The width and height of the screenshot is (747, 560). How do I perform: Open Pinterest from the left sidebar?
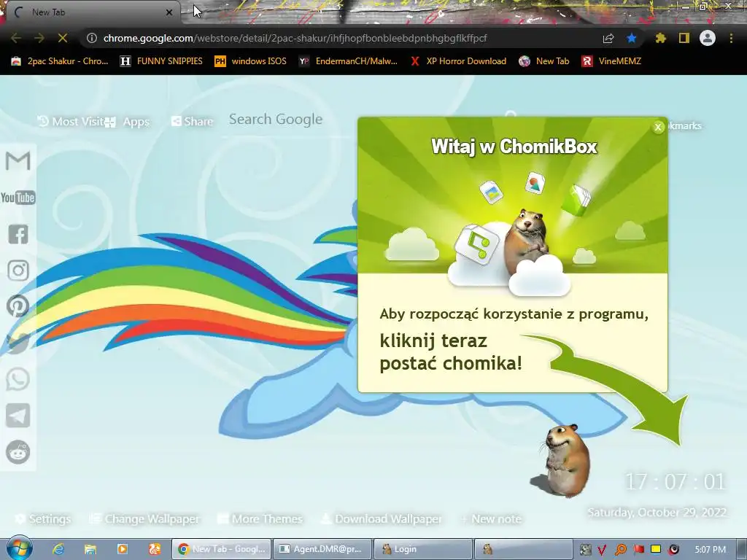[18, 306]
